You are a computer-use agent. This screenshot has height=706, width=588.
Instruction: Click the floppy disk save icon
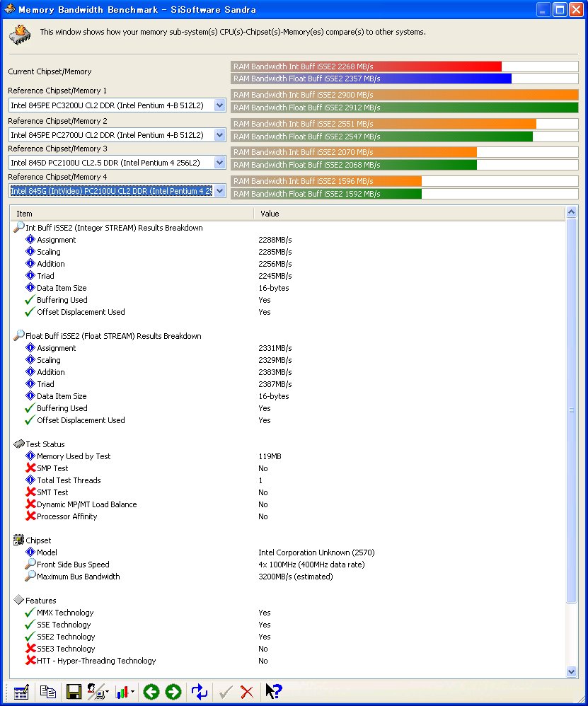tap(74, 692)
